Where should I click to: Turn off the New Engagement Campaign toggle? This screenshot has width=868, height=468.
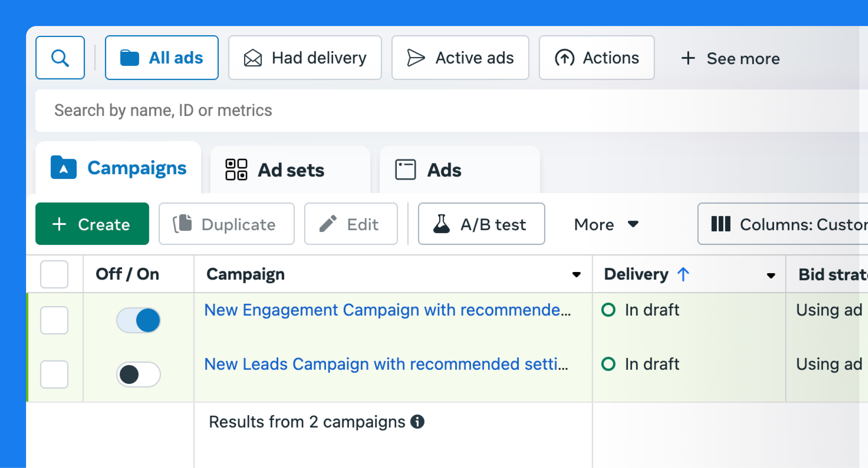tap(139, 320)
